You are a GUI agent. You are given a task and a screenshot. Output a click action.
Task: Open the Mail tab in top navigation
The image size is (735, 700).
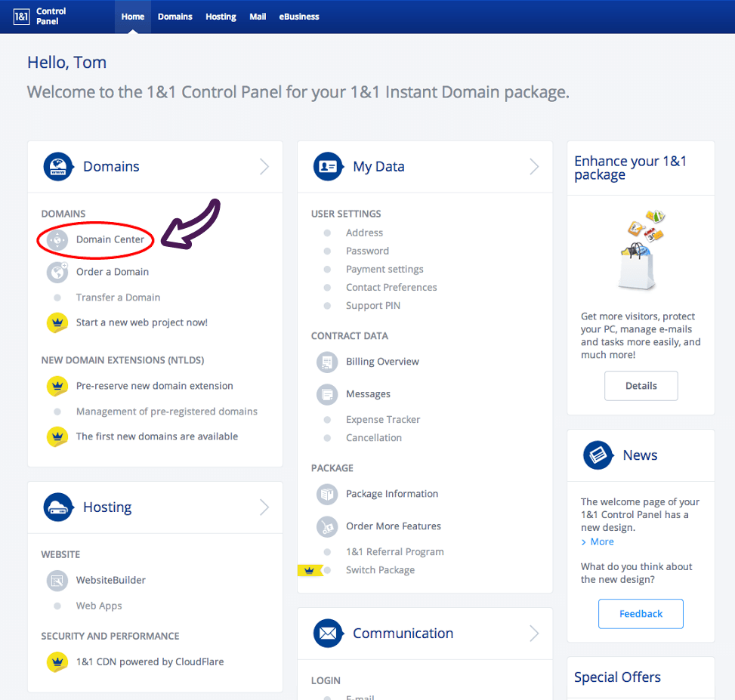[x=258, y=17]
